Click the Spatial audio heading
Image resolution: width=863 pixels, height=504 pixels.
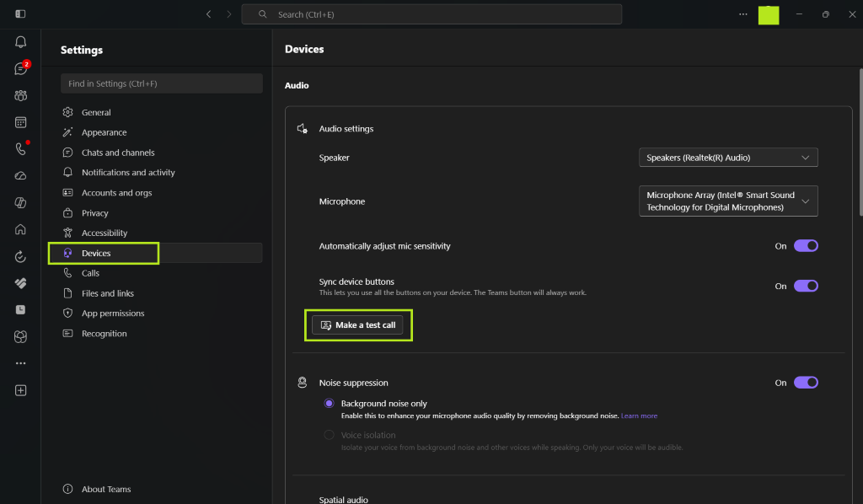[x=344, y=500]
